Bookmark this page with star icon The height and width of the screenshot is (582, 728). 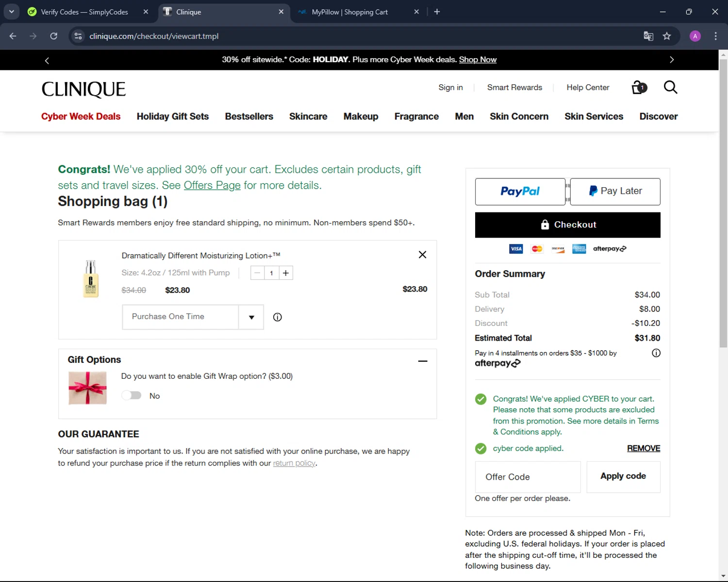(667, 36)
